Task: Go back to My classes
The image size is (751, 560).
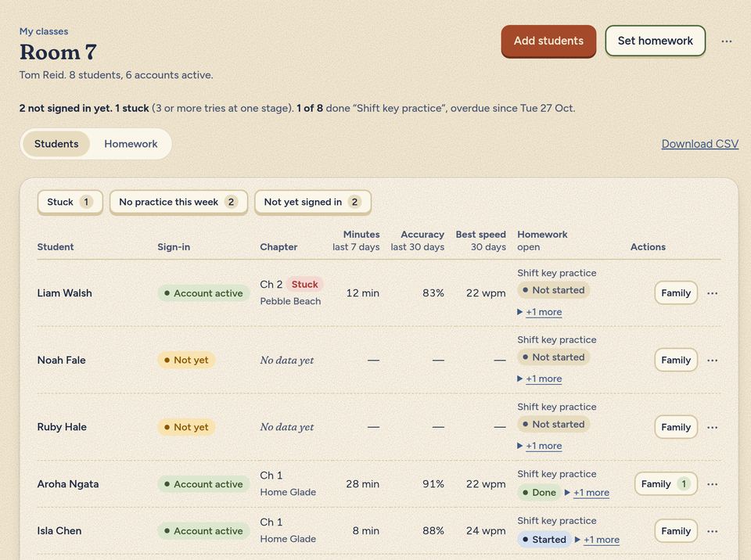Action: [44, 31]
